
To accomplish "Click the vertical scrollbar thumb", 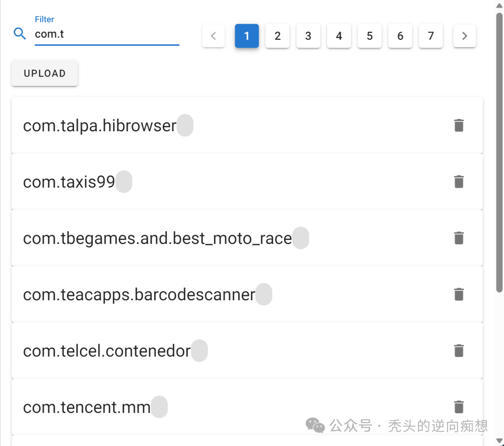I will [499, 152].
